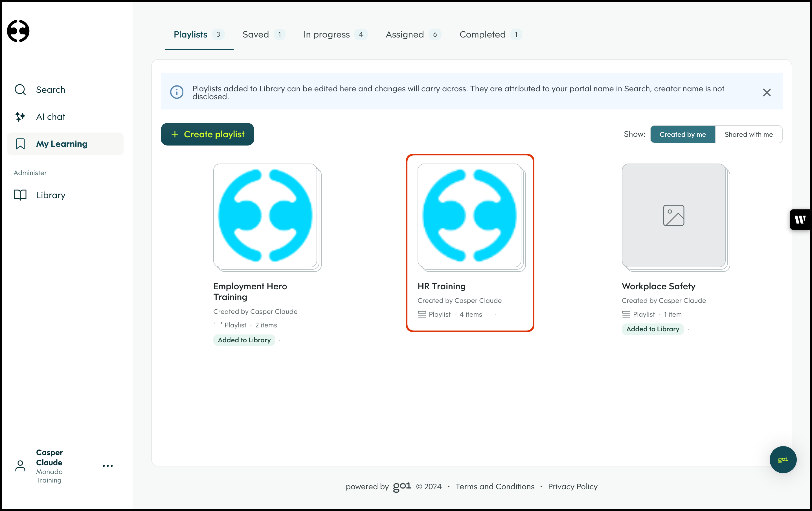Open the Assigned tab
812x511 pixels.
(x=413, y=34)
